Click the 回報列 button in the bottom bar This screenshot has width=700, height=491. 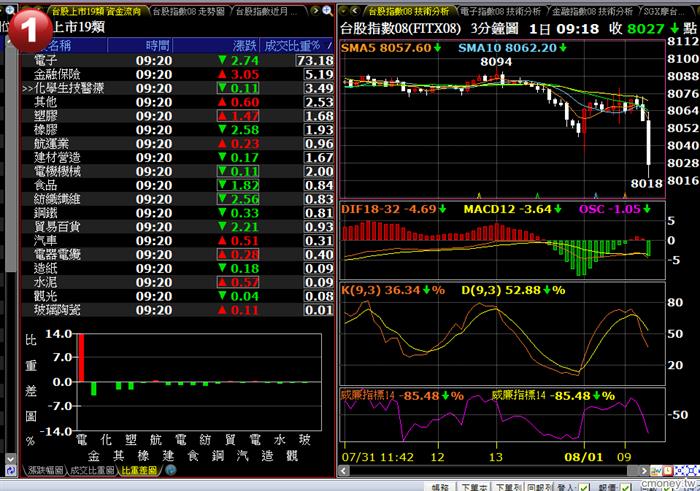(x=540, y=487)
